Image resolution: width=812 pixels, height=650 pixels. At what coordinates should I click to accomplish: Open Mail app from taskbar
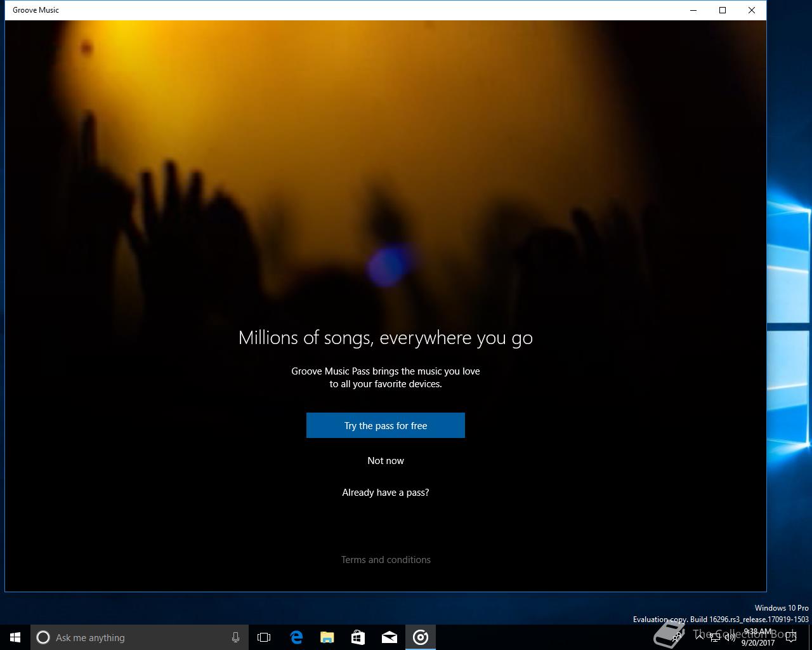pos(390,637)
